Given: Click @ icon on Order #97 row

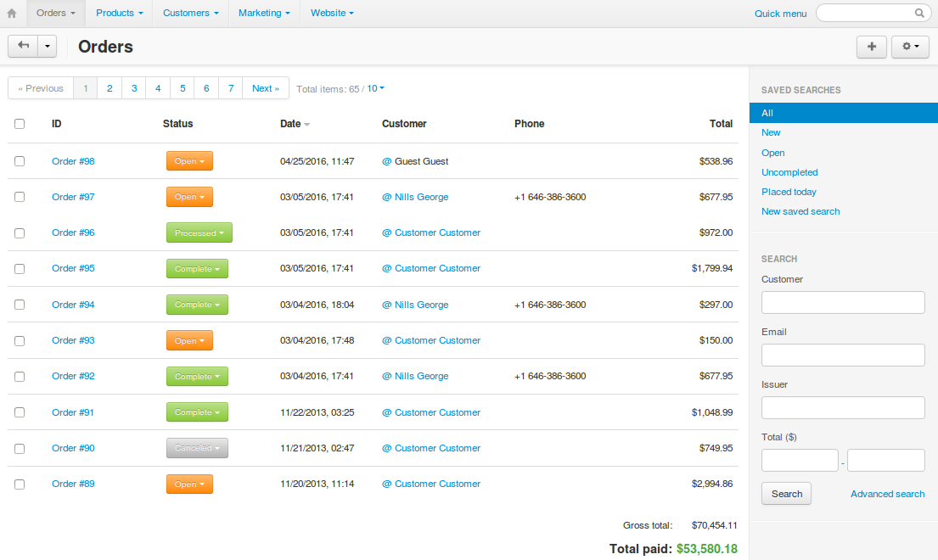Looking at the screenshot, I should [386, 197].
